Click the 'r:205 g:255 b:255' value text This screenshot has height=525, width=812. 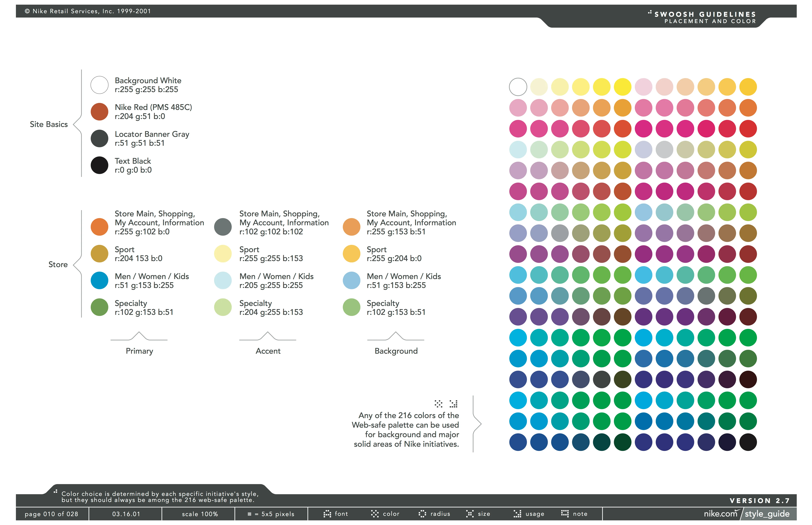271,285
